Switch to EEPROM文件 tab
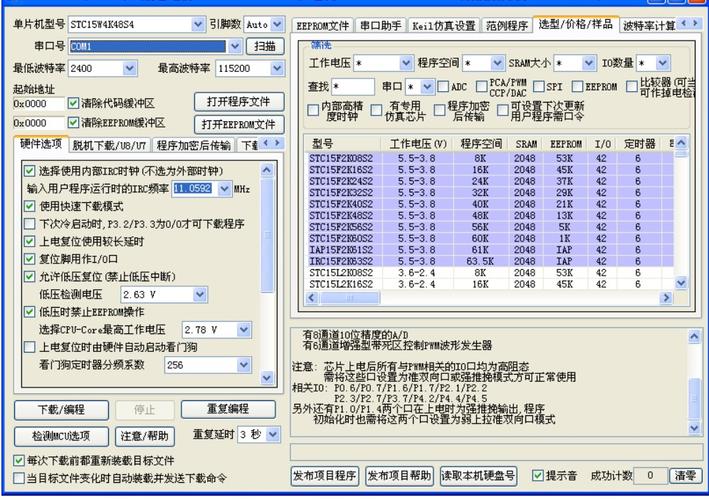The image size is (709, 500). tap(322, 26)
